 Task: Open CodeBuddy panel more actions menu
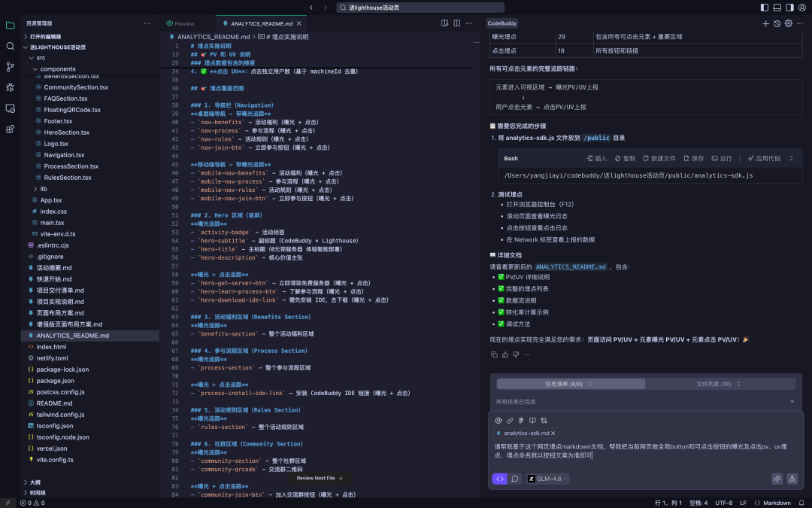point(800,23)
